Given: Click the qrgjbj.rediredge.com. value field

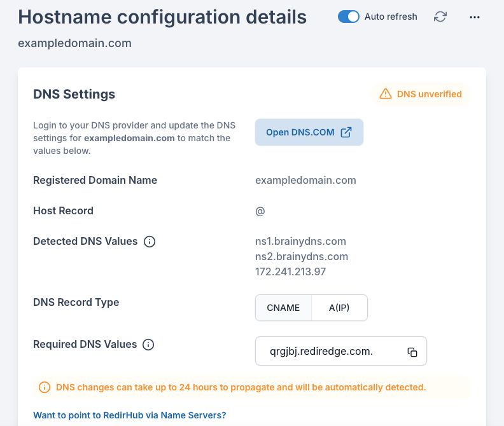Looking at the screenshot, I should click(341, 351).
